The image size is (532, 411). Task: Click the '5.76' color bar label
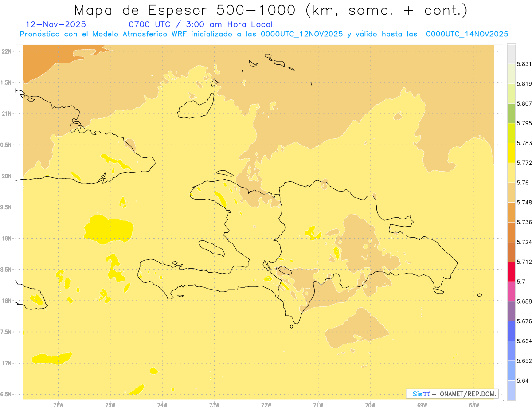(x=523, y=183)
